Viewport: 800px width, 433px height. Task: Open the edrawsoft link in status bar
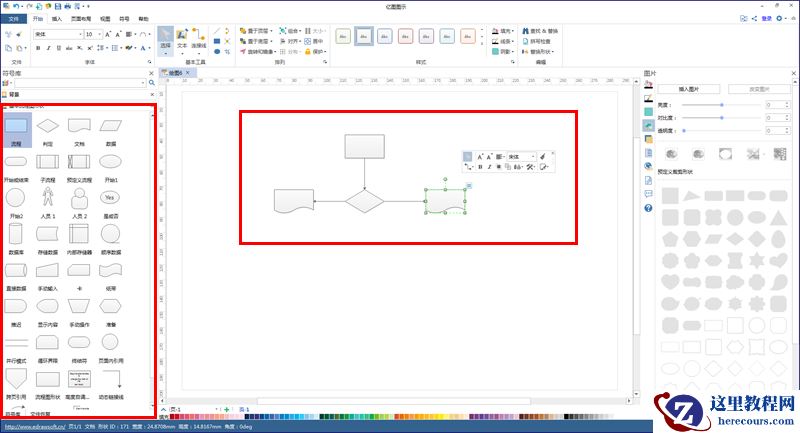[35, 427]
